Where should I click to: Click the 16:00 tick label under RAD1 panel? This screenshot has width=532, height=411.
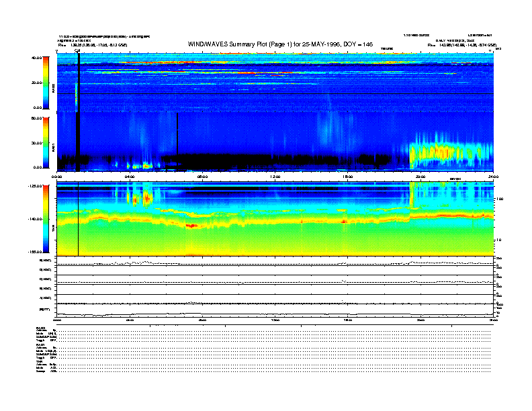(x=348, y=177)
